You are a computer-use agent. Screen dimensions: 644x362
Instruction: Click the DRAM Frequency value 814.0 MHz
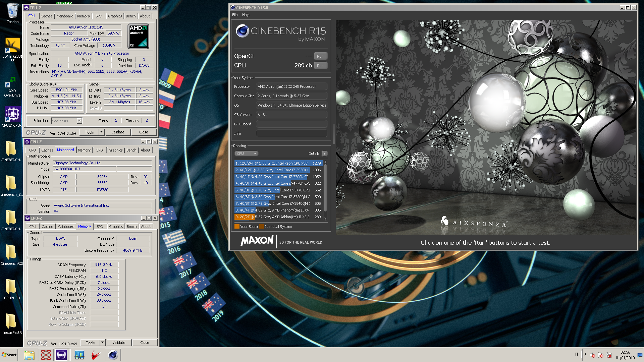104,264
